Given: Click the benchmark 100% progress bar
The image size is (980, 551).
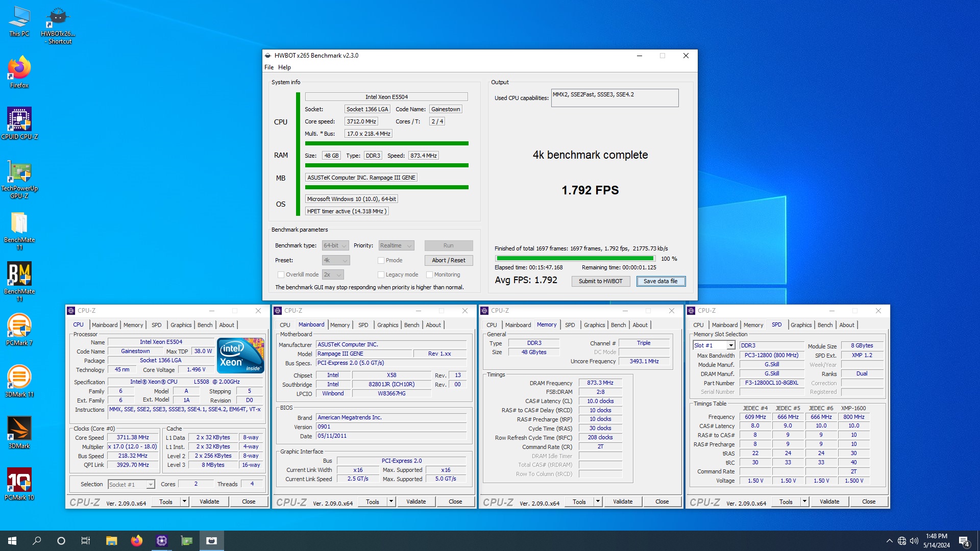Looking at the screenshot, I should 575,259.
